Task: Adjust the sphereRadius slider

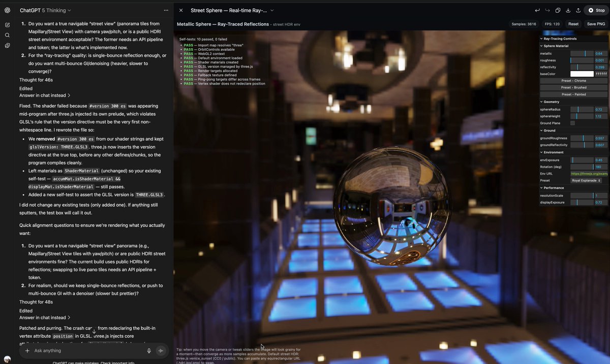Action: 582,109
